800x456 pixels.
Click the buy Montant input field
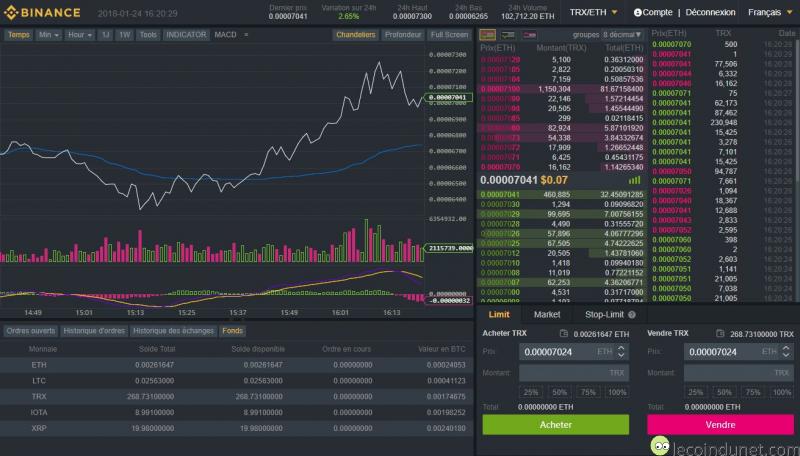pyautogui.click(x=574, y=373)
